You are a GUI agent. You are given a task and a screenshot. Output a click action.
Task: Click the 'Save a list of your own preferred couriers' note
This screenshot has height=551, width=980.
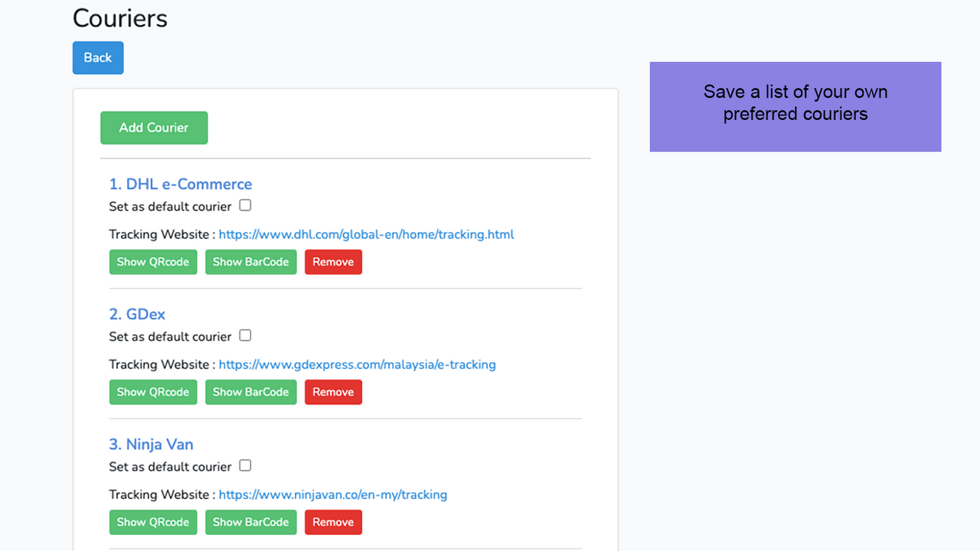click(x=795, y=106)
